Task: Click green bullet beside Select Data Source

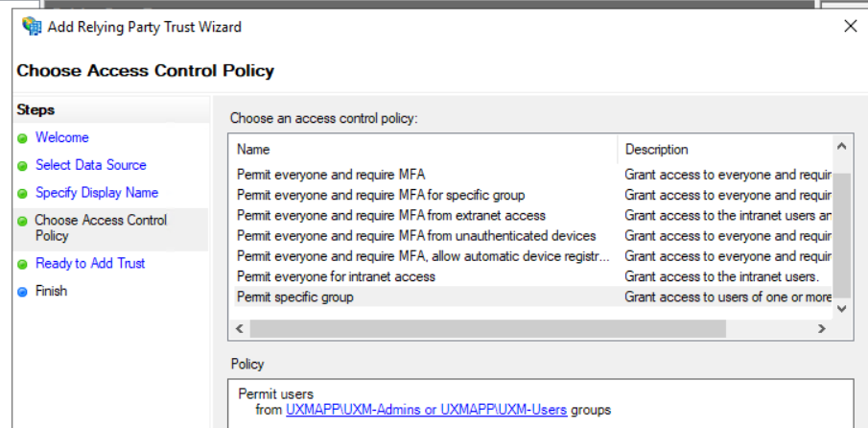Action: tap(23, 166)
